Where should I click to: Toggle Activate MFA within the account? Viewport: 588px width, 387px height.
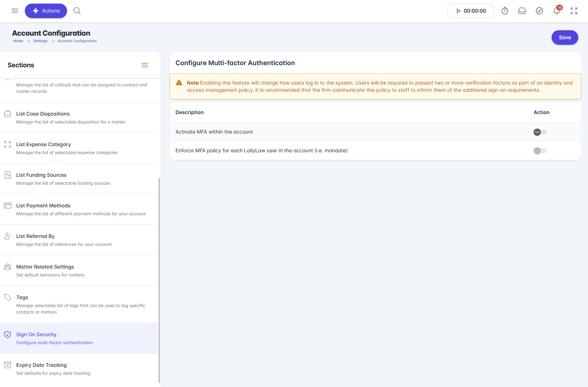[x=540, y=132]
